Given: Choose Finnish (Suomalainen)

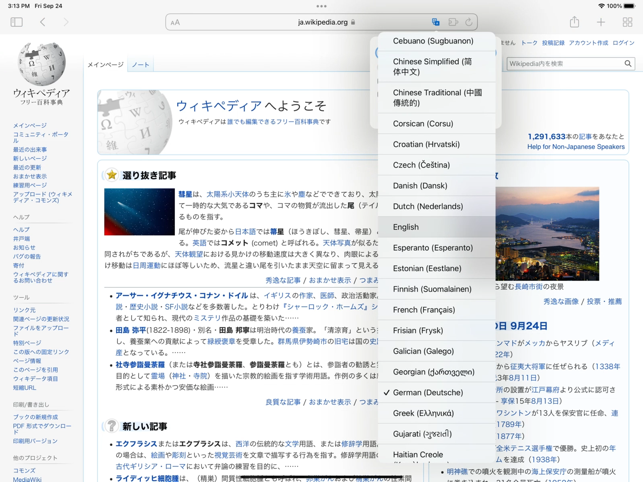Looking at the screenshot, I should (x=436, y=289).
